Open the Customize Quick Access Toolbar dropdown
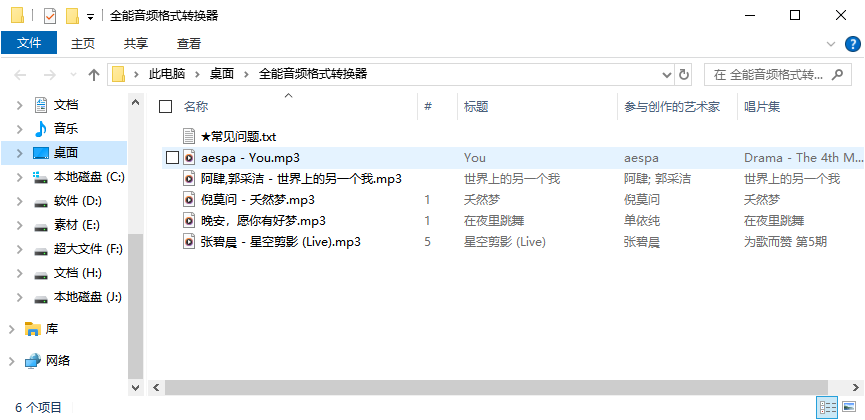This screenshot has height=420, width=865. 90,17
